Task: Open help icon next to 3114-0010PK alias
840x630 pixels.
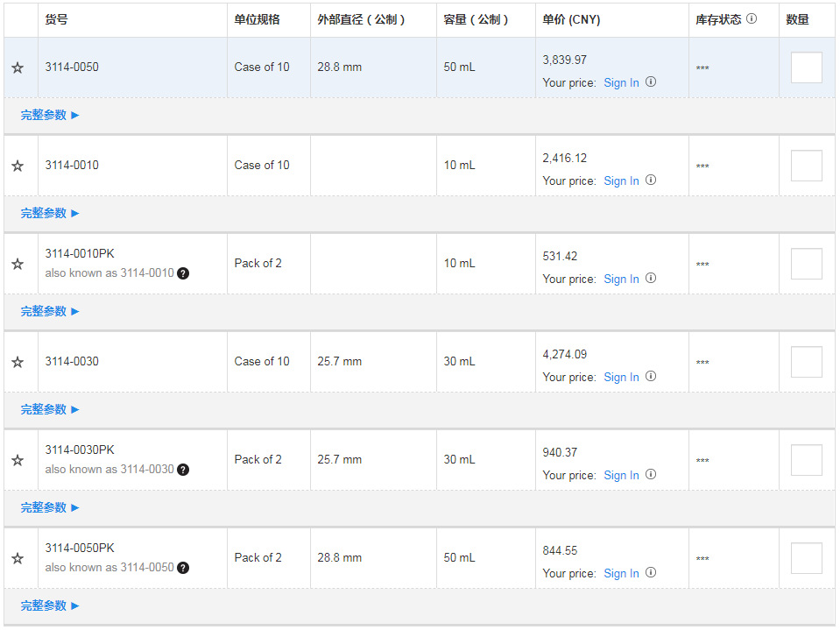Action: [x=183, y=273]
